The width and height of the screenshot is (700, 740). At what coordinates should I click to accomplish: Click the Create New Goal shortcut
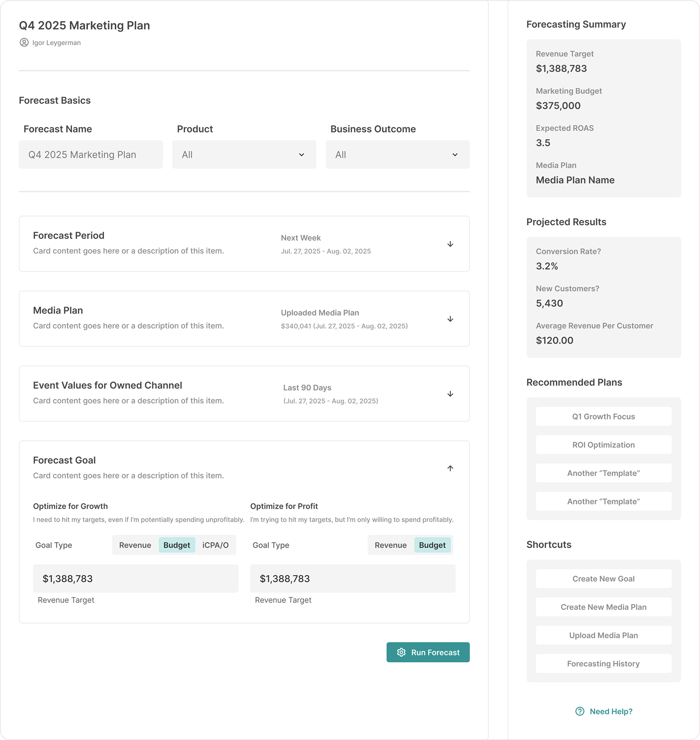pyautogui.click(x=603, y=579)
